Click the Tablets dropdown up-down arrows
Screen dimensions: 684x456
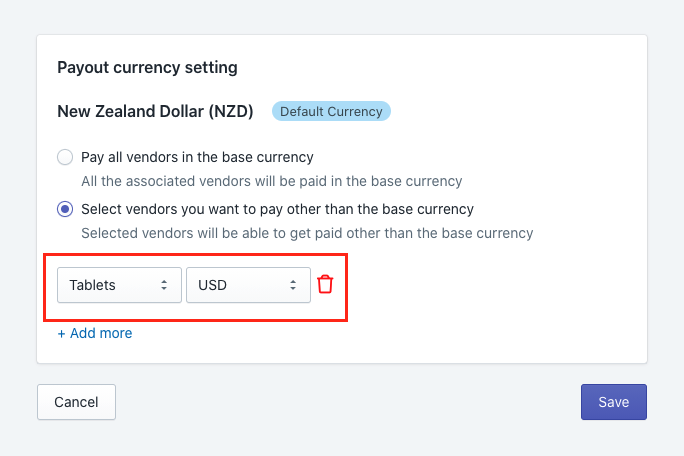164,285
